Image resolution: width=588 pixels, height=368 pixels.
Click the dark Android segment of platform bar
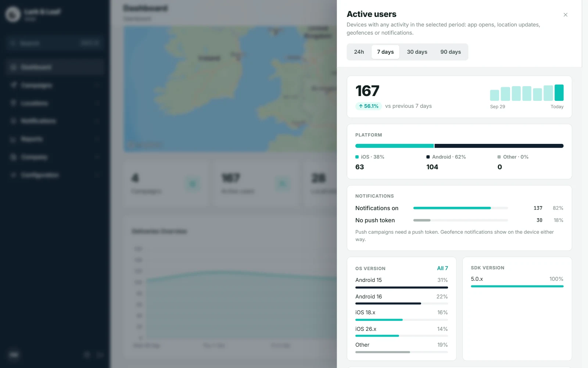pos(499,146)
